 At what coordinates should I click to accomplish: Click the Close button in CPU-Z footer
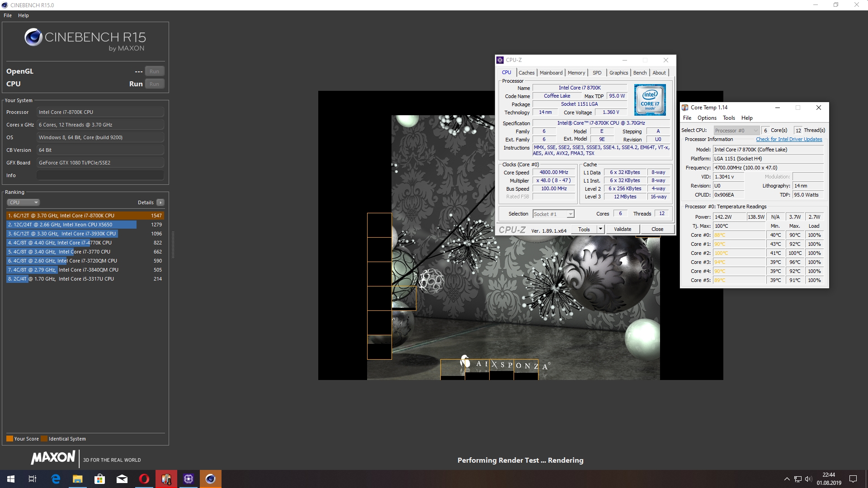[x=657, y=230]
